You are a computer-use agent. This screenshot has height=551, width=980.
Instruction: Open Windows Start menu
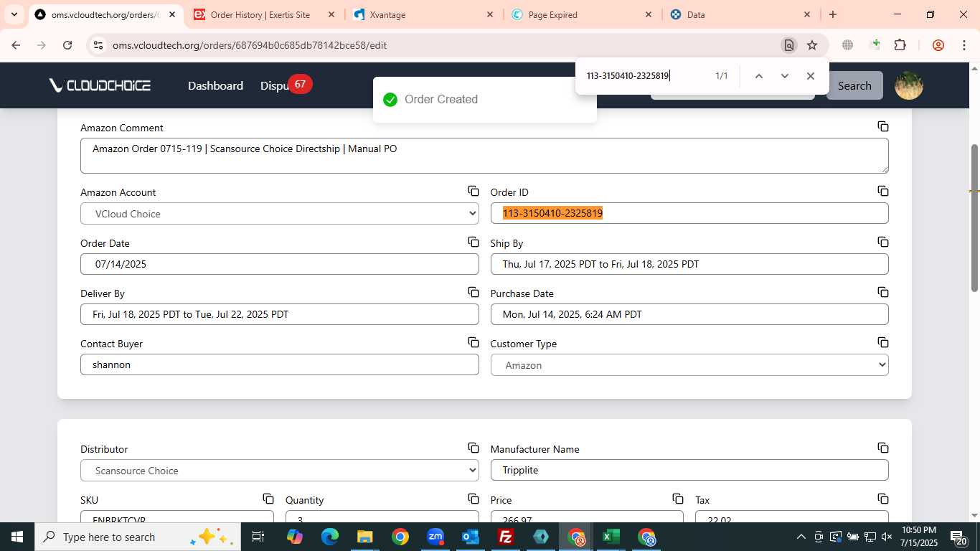click(17, 537)
